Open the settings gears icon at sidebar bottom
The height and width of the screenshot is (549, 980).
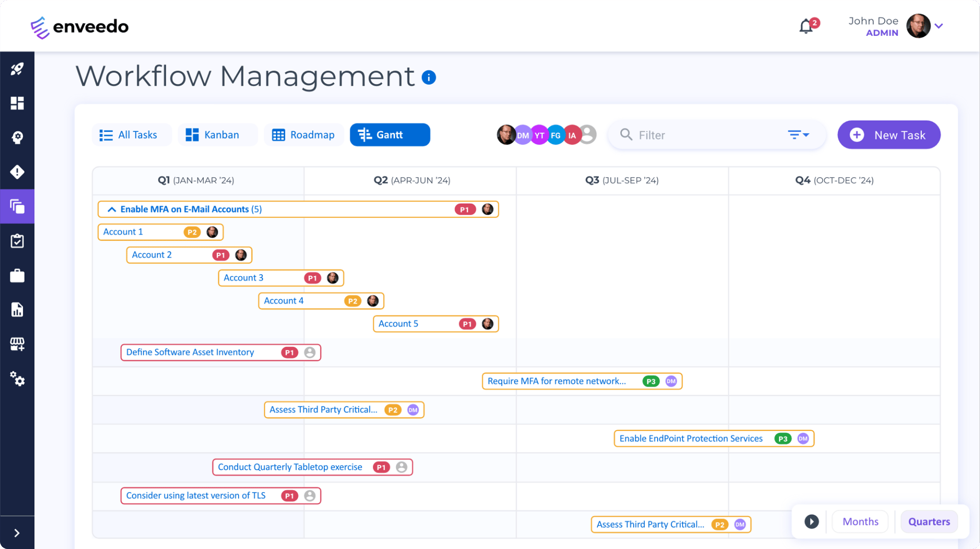click(x=18, y=380)
